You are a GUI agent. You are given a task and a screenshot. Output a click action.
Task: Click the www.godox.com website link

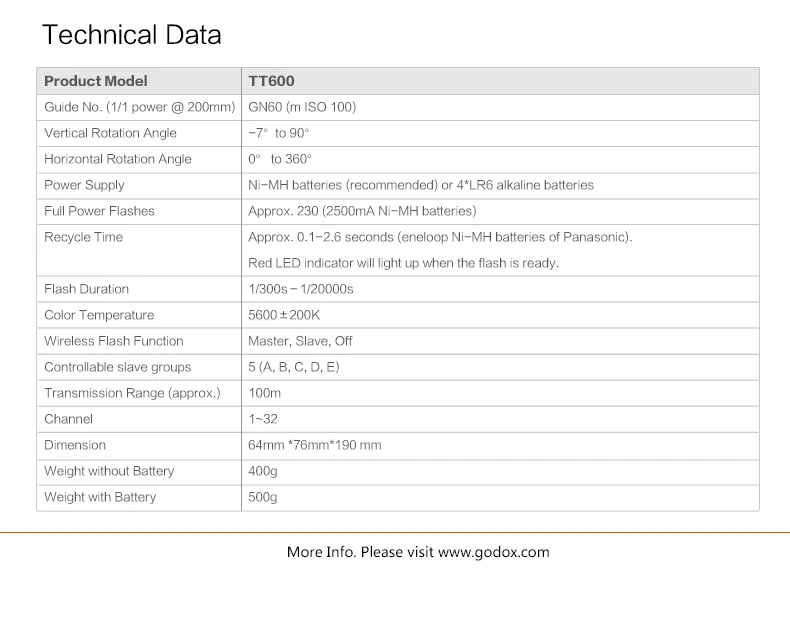(x=494, y=552)
